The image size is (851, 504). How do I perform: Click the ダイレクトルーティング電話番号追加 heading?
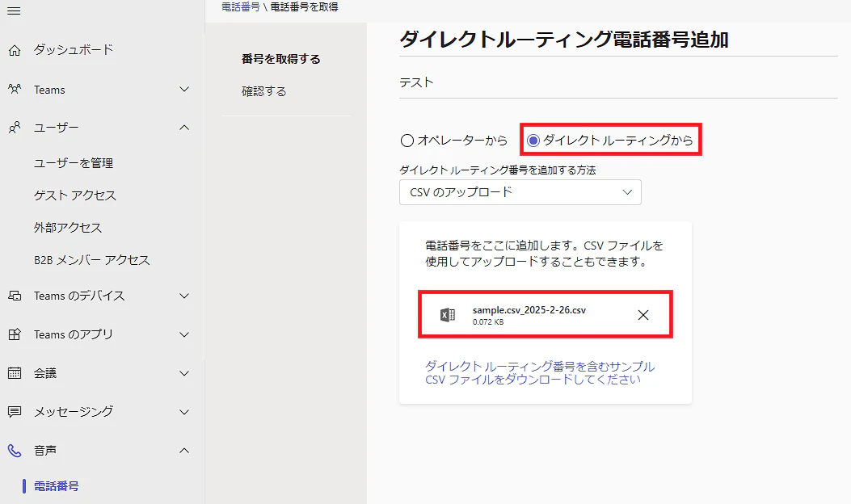(x=564, y=39)
